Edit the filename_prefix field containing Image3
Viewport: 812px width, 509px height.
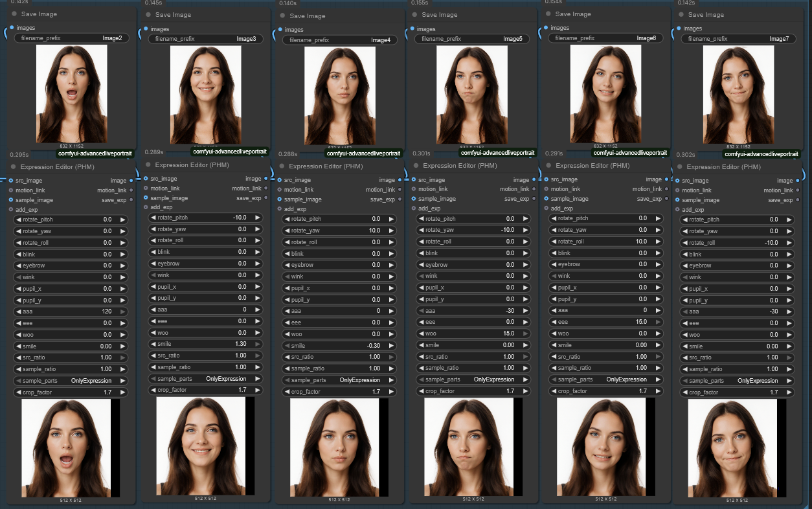click(x=206, y=39)
